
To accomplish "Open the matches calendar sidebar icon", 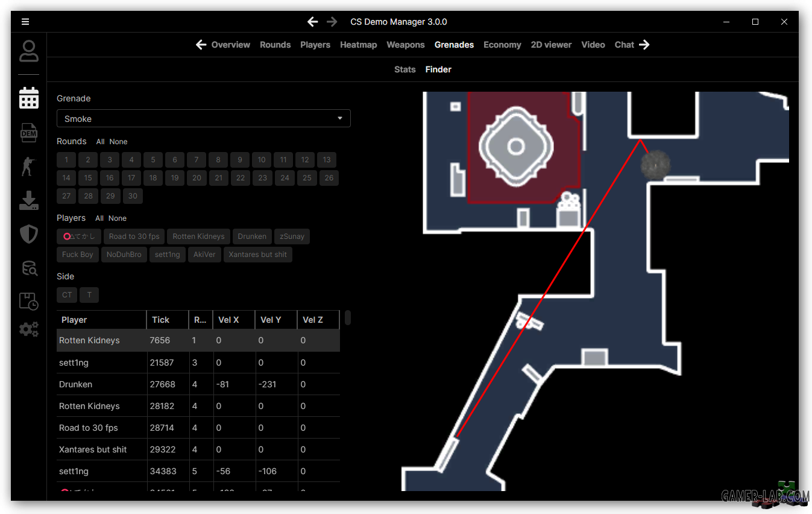I will coord(29,98).
